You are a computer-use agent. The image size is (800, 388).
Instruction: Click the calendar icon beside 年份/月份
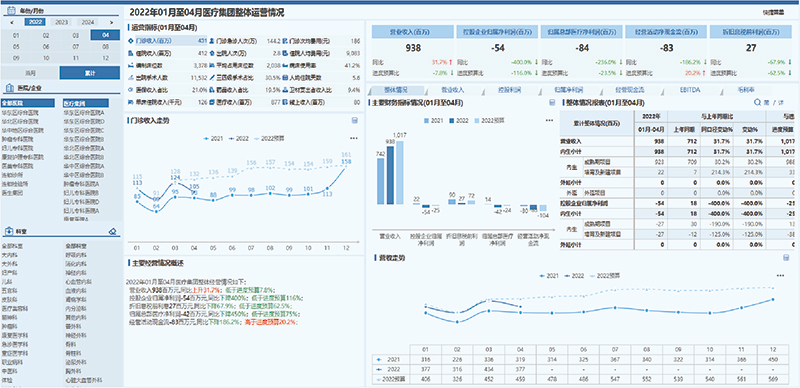(10, 10)
